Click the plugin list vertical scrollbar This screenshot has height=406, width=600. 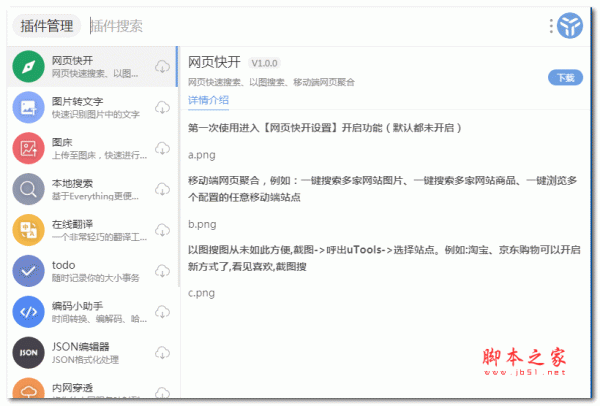[178, 166]
